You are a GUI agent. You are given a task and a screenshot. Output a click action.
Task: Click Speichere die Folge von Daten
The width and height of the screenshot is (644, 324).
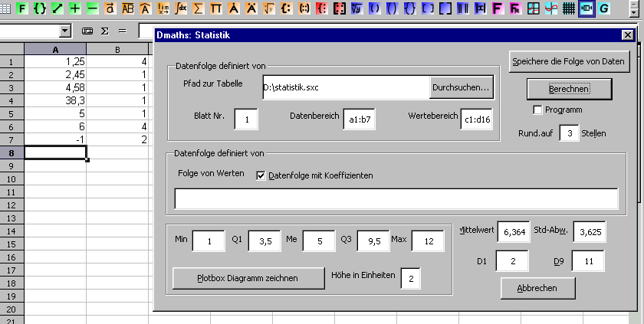tap(569, 61)
